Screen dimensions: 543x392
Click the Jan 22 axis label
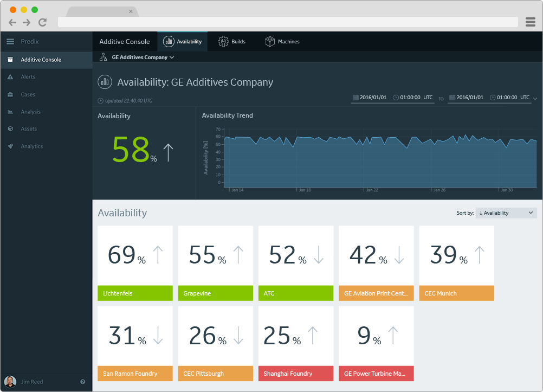[x=372, y=190]
